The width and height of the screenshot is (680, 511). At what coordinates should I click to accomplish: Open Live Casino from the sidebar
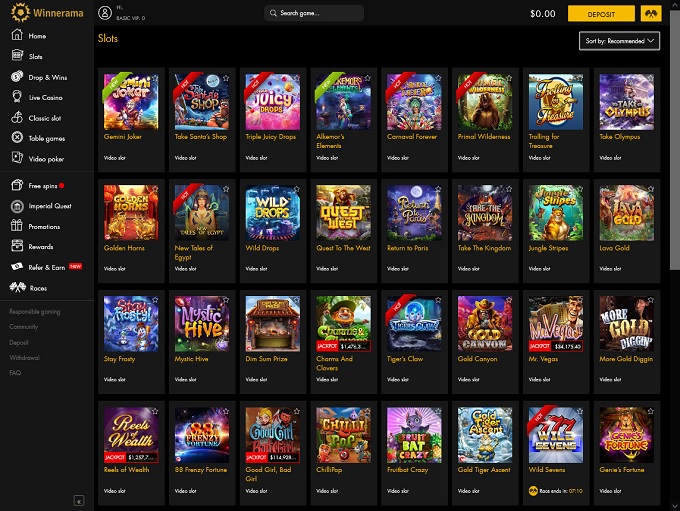(x=45, y=98)
